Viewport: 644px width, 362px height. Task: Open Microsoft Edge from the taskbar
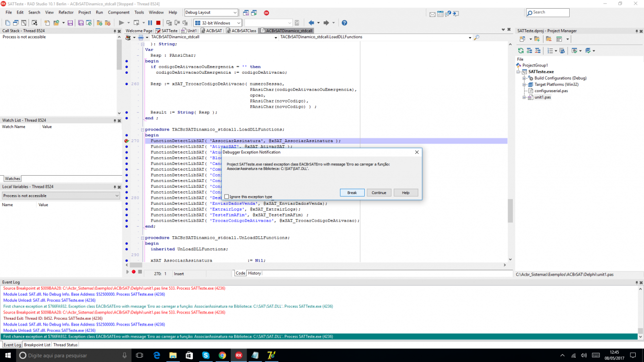tap(156, 355)
